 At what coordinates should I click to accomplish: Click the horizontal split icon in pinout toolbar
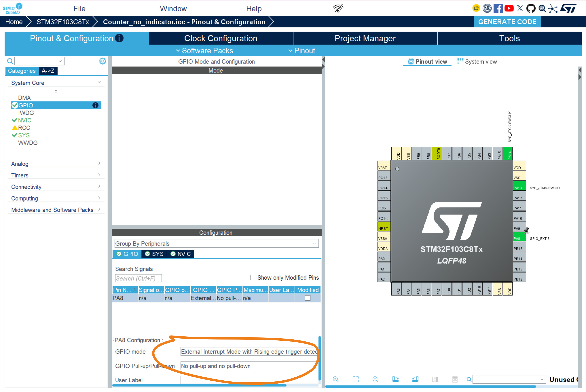455,379
